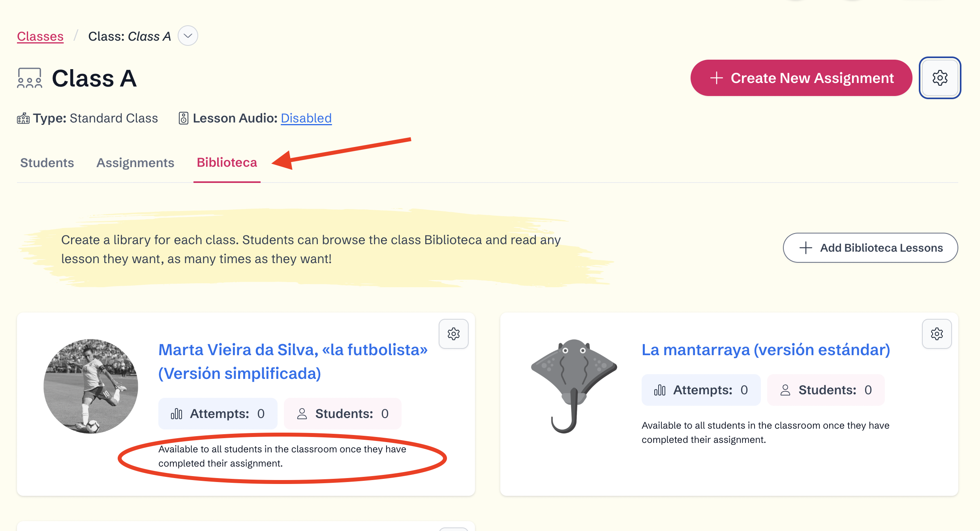Switch to the Assignments tab

click(135, 163)
